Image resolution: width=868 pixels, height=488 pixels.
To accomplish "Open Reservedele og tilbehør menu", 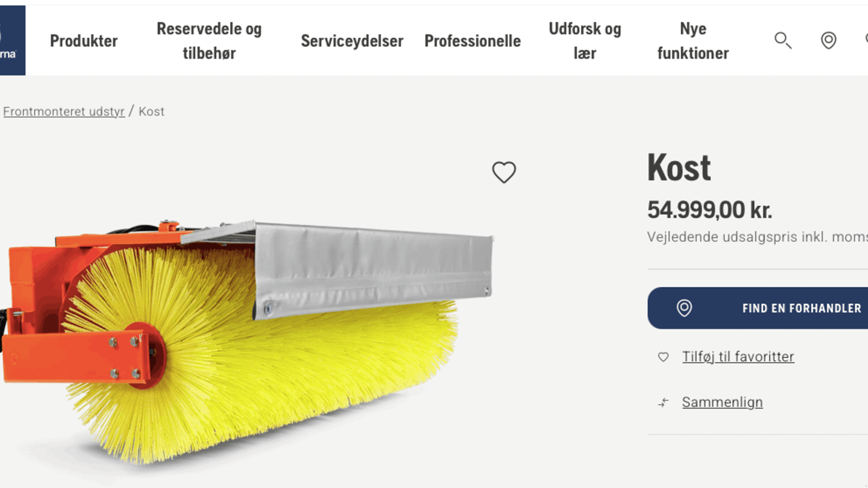I will tap(209, 41).
